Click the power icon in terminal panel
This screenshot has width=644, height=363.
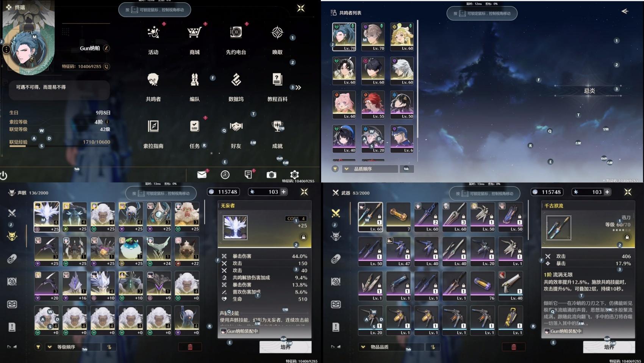4,175
